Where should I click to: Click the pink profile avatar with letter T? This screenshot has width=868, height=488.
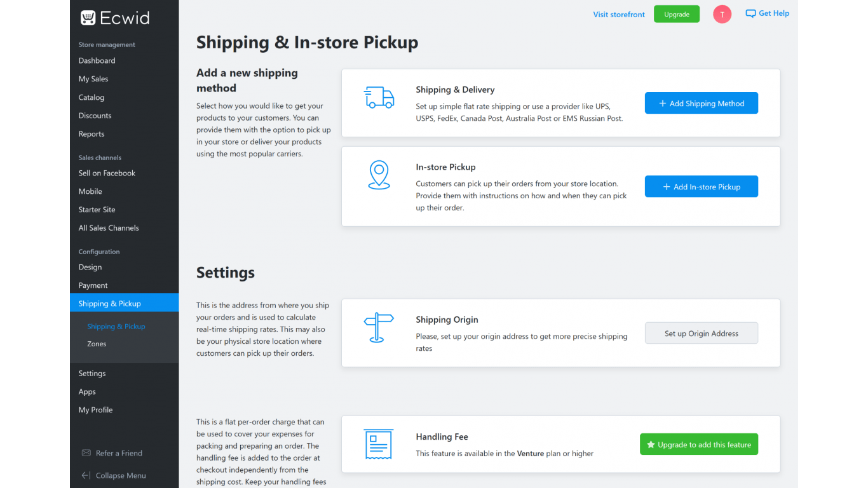coord(722,14)
